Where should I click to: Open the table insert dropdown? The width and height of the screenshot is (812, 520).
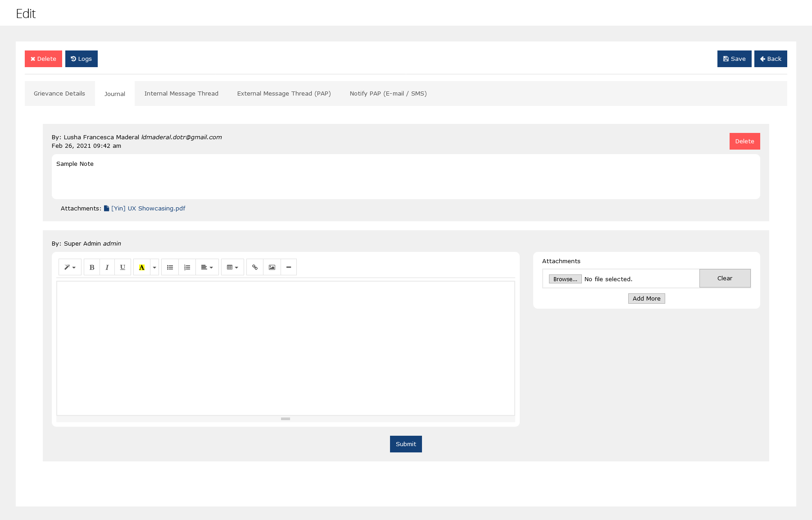(232, 267)
